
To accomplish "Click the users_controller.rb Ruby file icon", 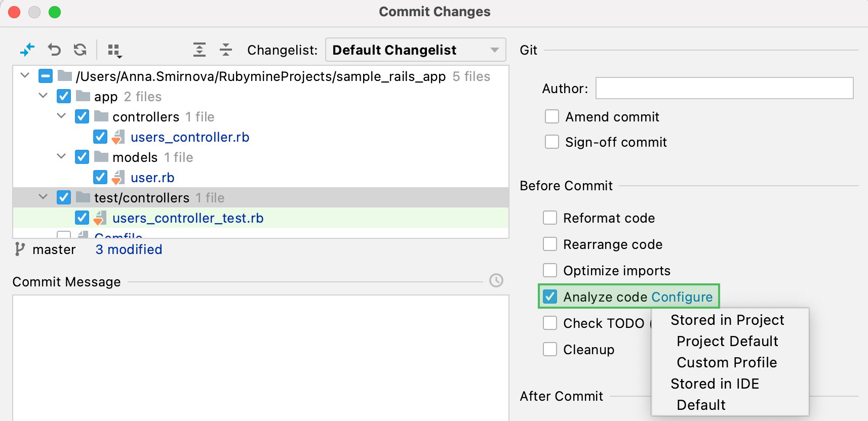I will (118, 137).
